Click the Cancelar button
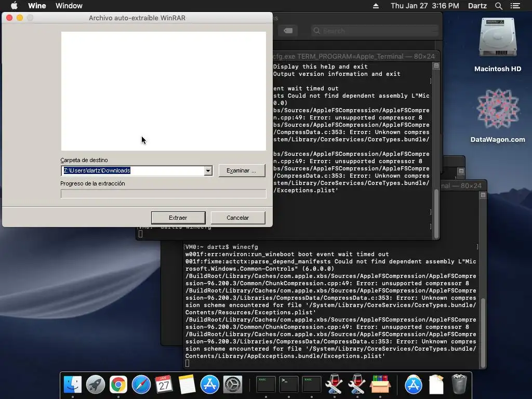The width and height of the screenshot is (532, 399). pos(238,218)
